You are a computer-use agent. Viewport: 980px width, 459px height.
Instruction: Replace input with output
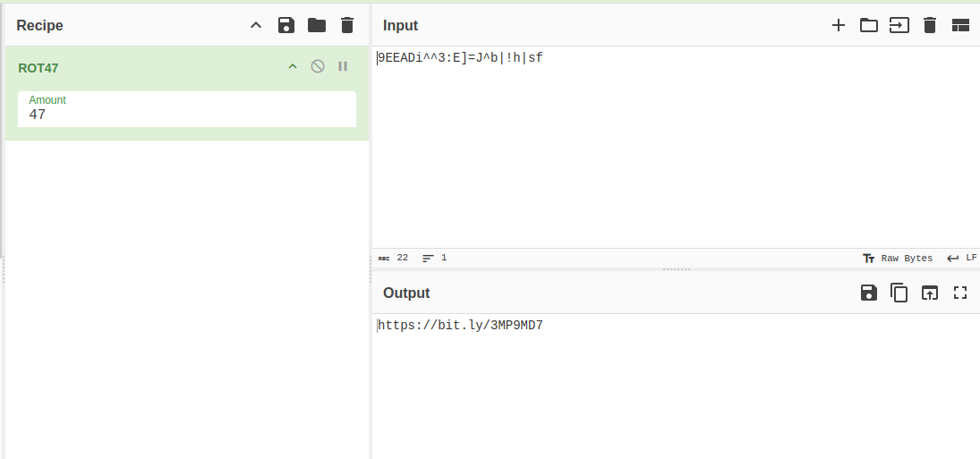[x=930, y=293]
